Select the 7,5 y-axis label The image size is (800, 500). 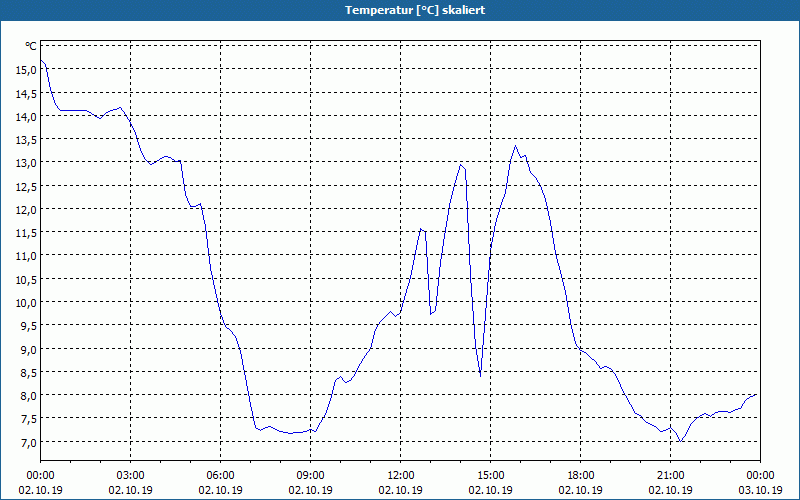(29, 419)
